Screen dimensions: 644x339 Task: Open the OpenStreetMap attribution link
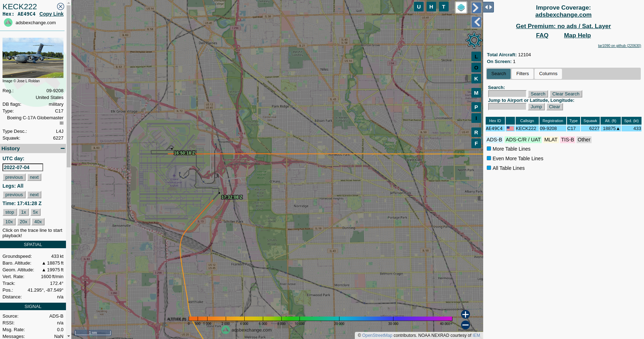point(377,335)
